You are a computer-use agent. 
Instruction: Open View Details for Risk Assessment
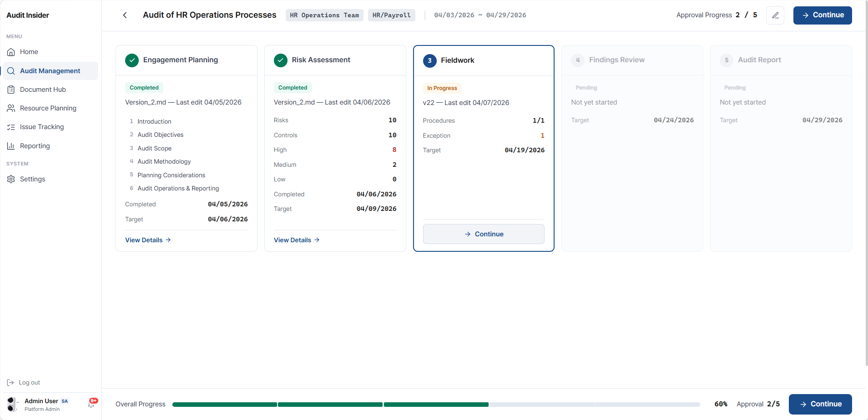pos(297,240)
